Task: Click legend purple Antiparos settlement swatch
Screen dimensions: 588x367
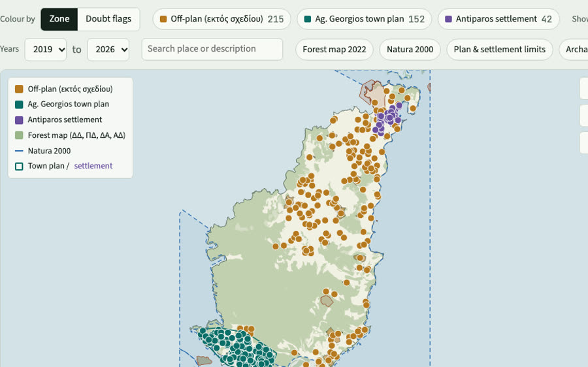Action: point(19,120)
